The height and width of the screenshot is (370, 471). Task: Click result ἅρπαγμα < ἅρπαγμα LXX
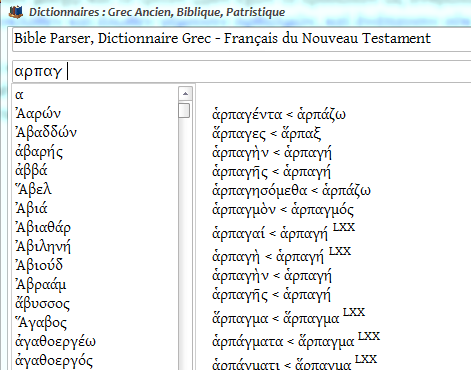[289, 317]
